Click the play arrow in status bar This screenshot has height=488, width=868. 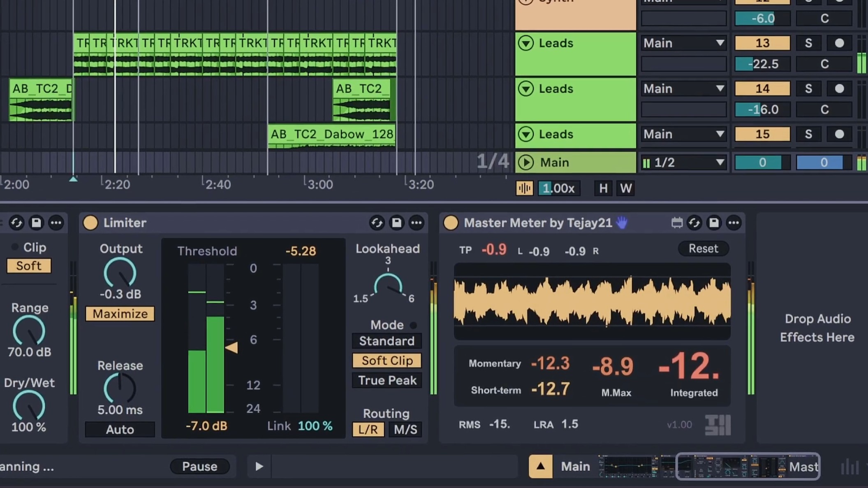click(x=259, y=466)
